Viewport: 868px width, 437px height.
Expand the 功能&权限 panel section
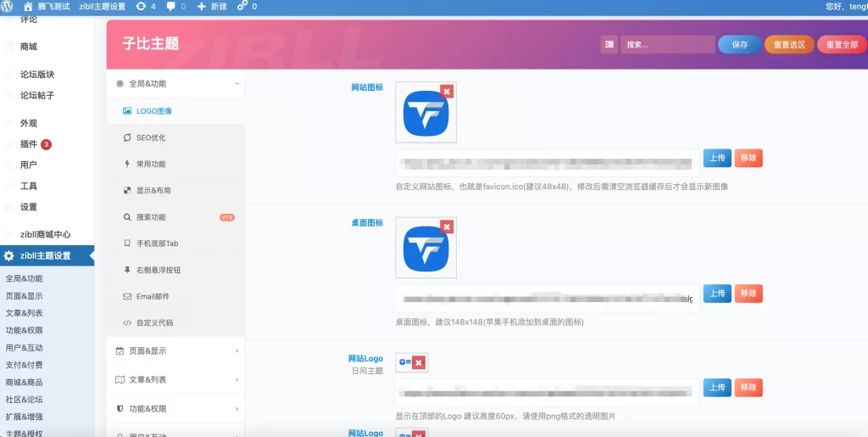(175, 409)
